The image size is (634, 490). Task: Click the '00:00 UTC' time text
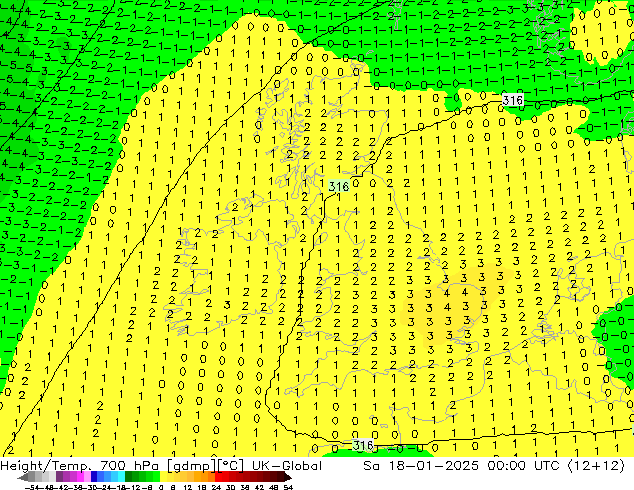coord(523,466)
